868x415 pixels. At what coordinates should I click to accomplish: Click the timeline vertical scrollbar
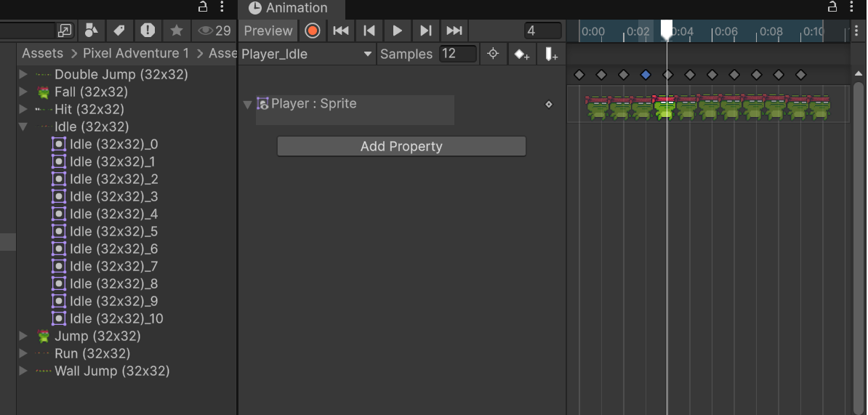(x=859, y=248)
